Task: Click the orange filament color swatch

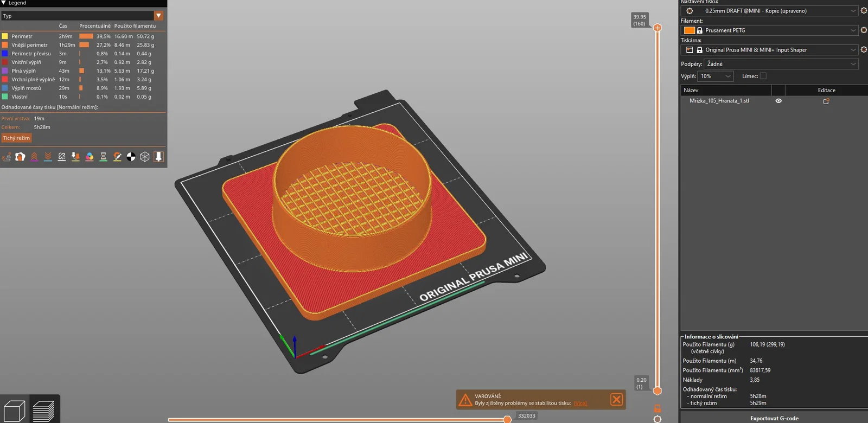Action: (690, 30)
